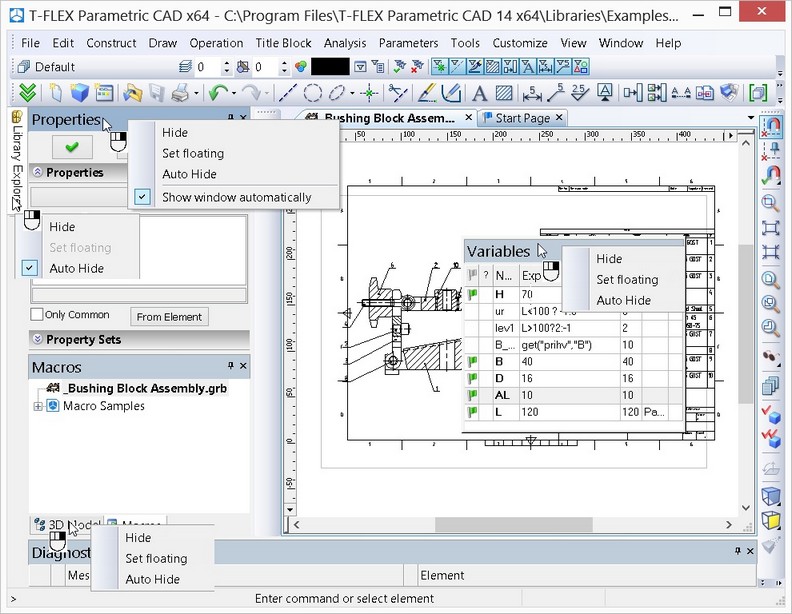Screen dimensions: 792x614
Task: Choose Set floating in Properties context menu
Action: 192,154
